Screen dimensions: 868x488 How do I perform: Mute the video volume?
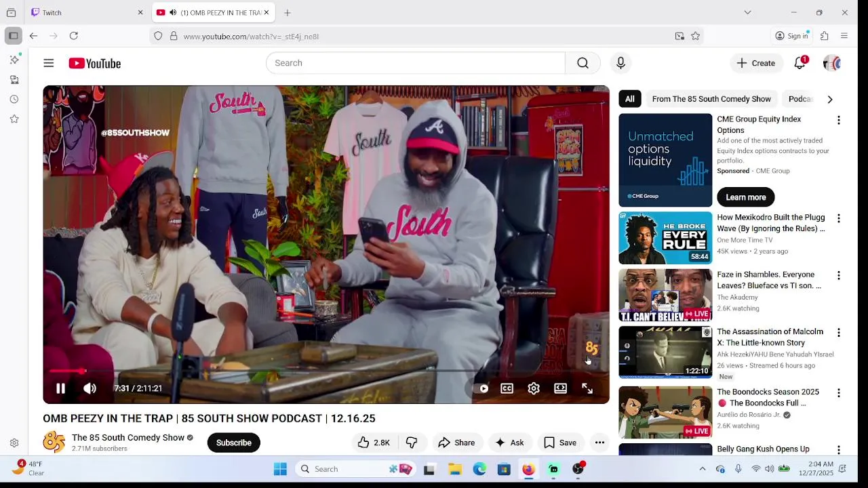pos(90,388)
